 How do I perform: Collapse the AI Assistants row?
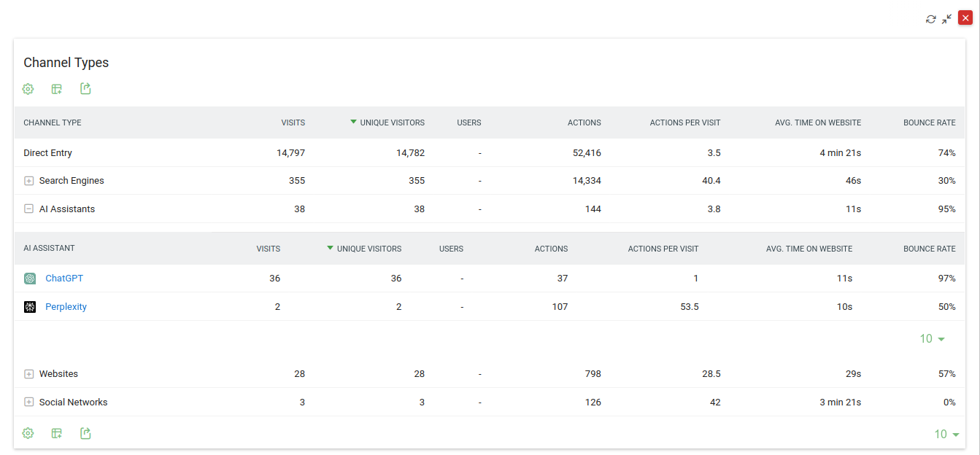(29, 209)
